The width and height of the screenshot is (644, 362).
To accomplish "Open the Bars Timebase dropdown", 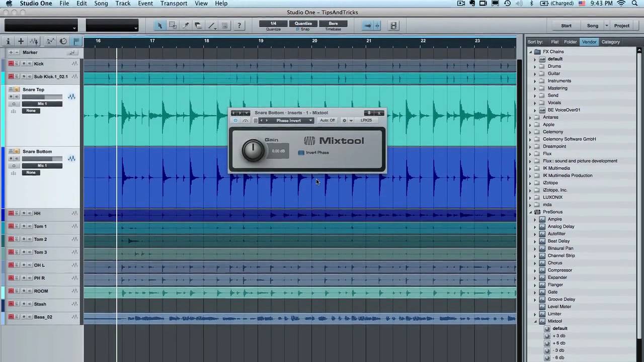I will (333, 24).
